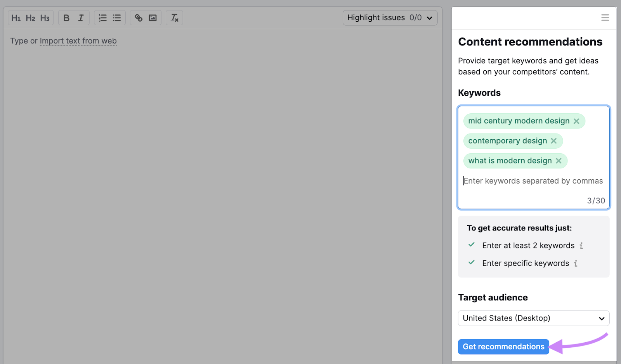The image size is (621, 364).
Task: Apply Heading 1 formatting
Action: click(16, 18)
